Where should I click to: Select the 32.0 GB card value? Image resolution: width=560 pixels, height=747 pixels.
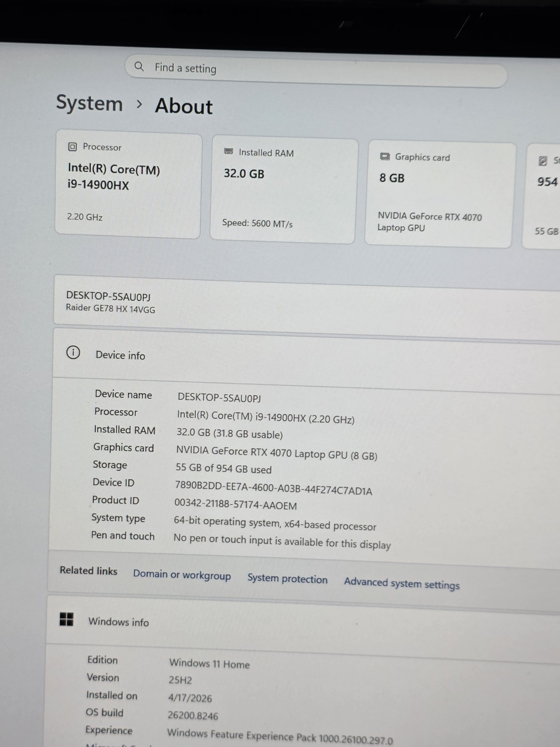pyautogui.click(x=244, y=173)
